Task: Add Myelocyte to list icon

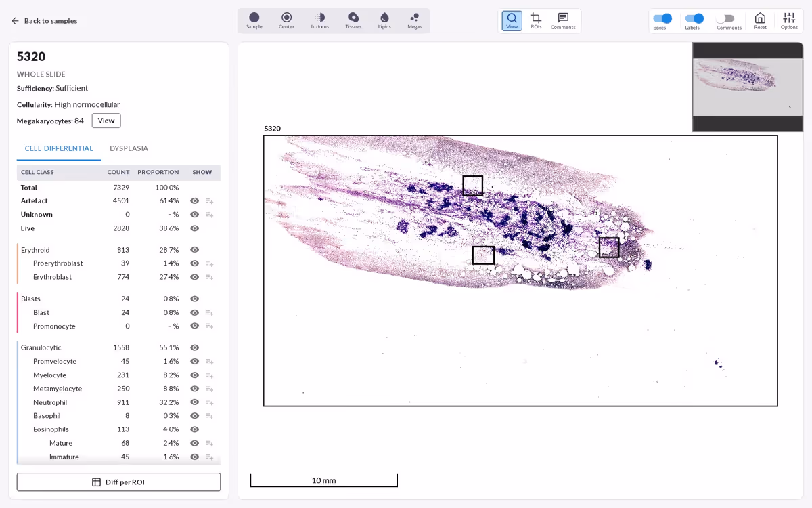Action: pos(210,375)
